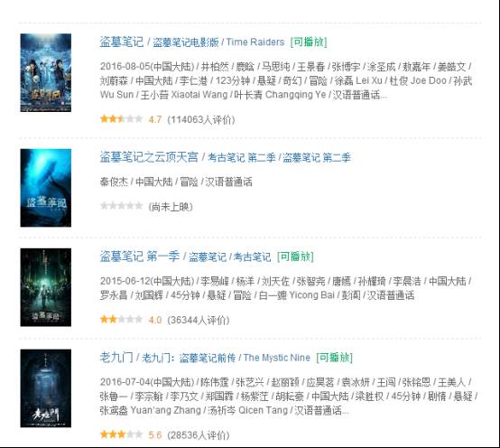Click the 5.6 rating star icons
The width and height of the screenshot is (500, 448).
(x=121, y=434)
